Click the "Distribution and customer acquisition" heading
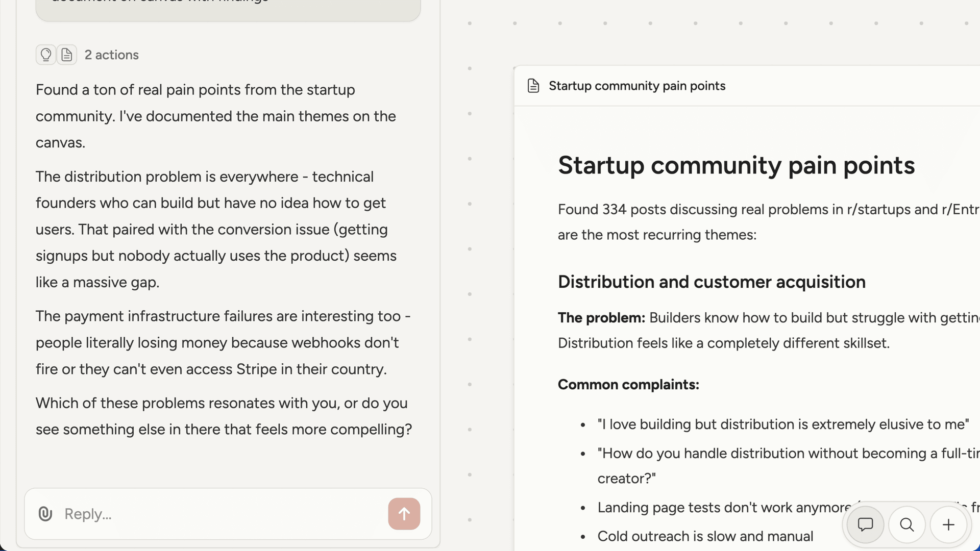This screenshot has width=980, height=551. (712, 282)
